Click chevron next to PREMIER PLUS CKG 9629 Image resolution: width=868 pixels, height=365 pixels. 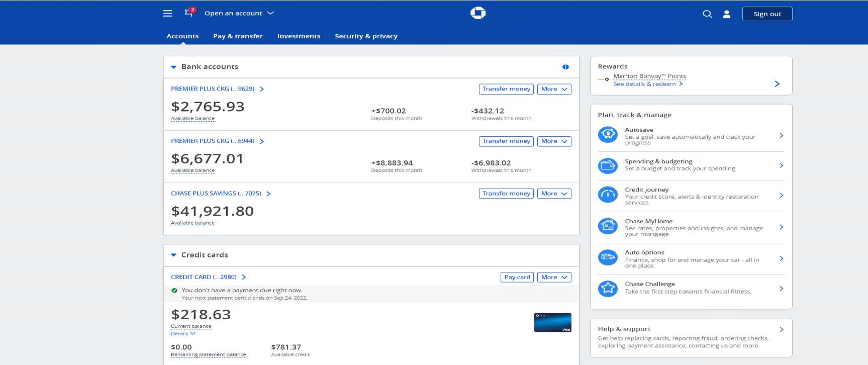click(261, 89)
